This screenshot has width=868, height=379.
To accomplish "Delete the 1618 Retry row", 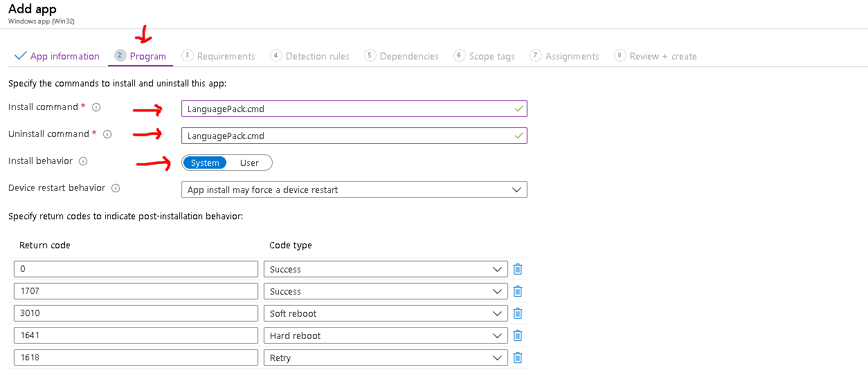I will pyautogui.click(x=517, y=358).
